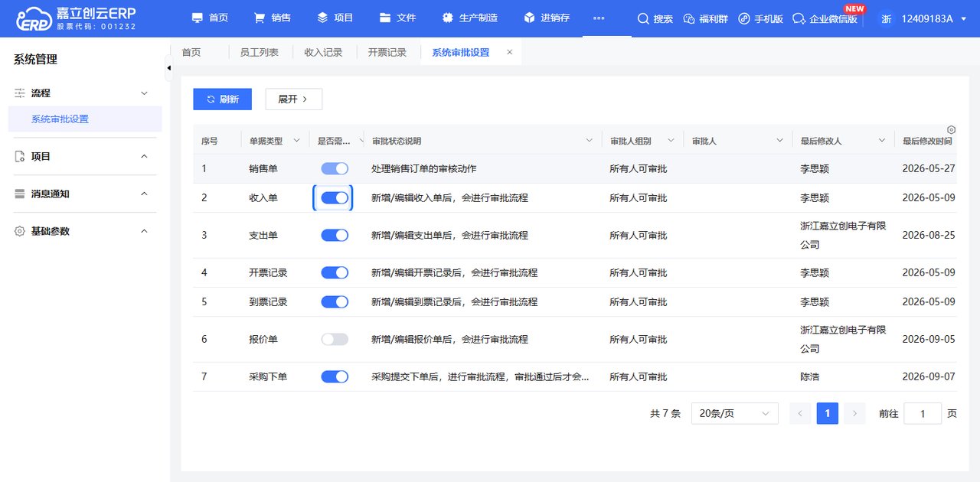Click the 序号 column header

(210, 141)
